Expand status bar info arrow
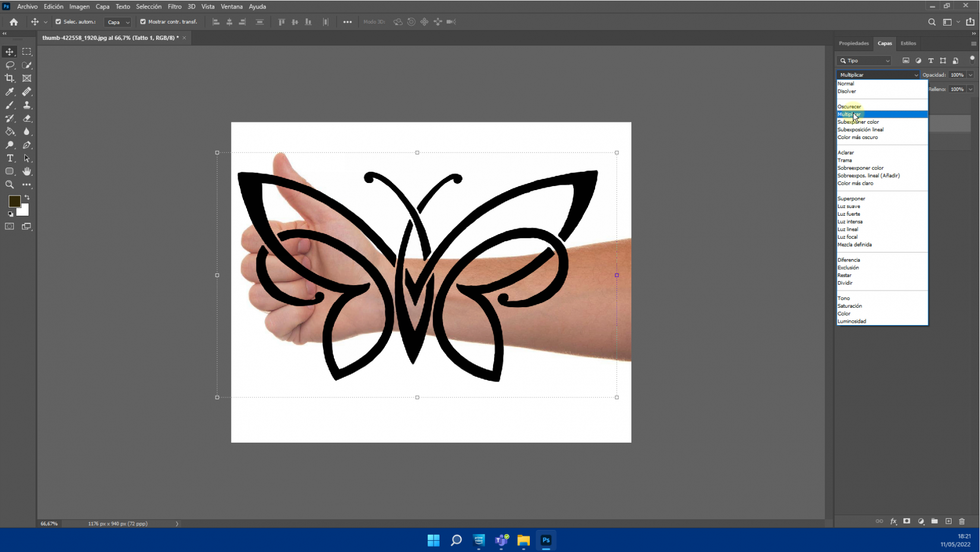Viewport: 980px width, 552px height. pos(177,523)
